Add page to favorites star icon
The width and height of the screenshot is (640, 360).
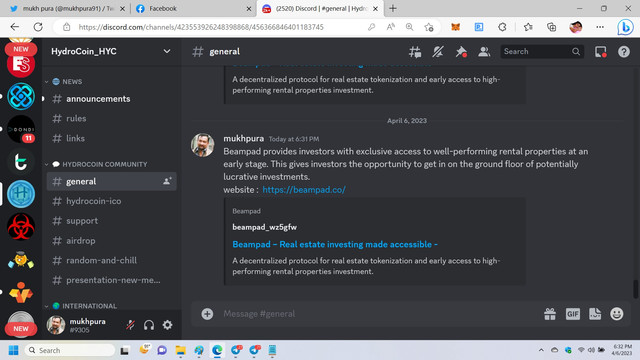tap(429, 27)
